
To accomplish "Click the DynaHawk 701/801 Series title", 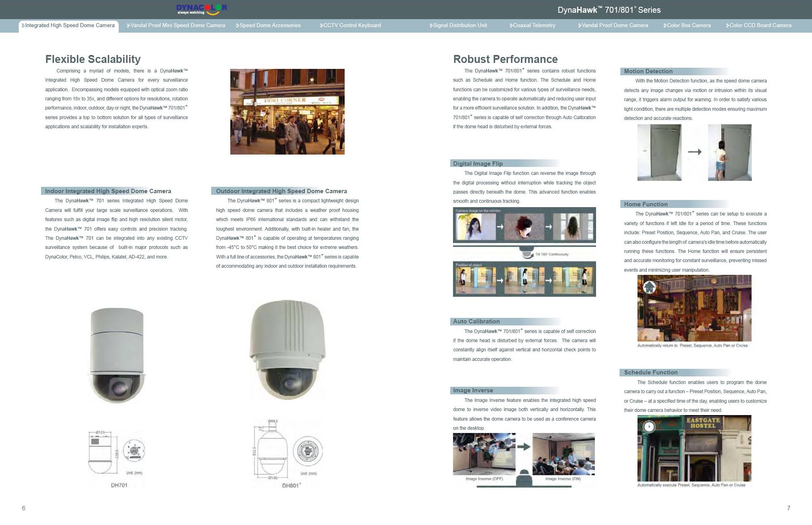I will pyautogui.click(x=609, y=10).
